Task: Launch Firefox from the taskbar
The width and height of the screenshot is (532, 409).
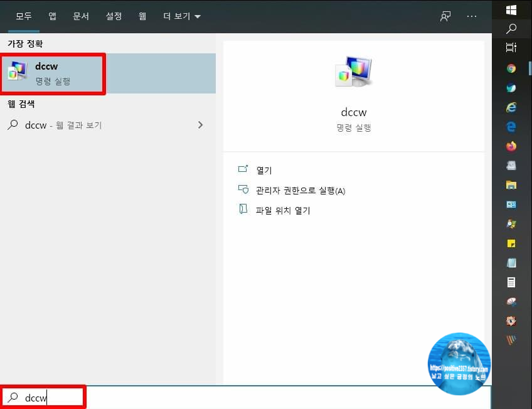Action: click(511, 146)
